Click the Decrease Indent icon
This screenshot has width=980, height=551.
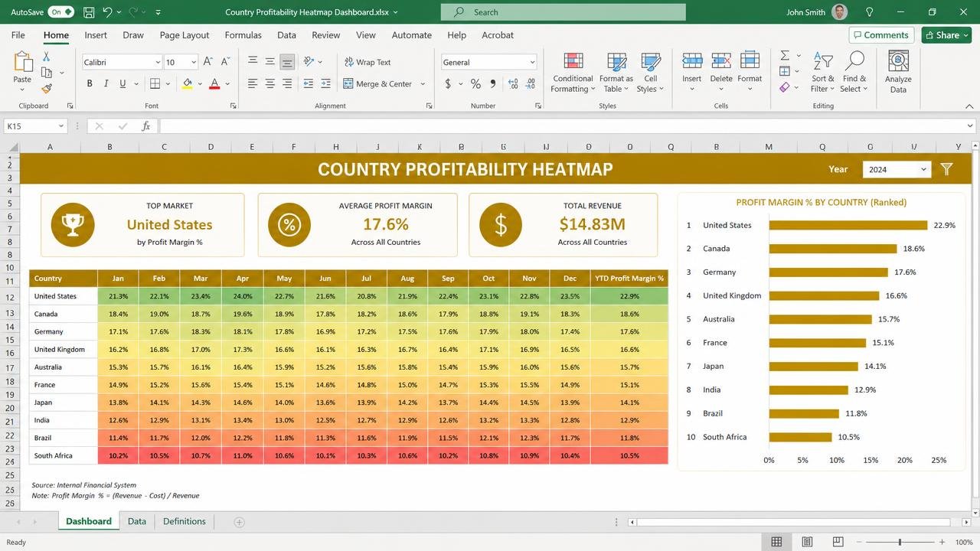[x=308, y=83]
